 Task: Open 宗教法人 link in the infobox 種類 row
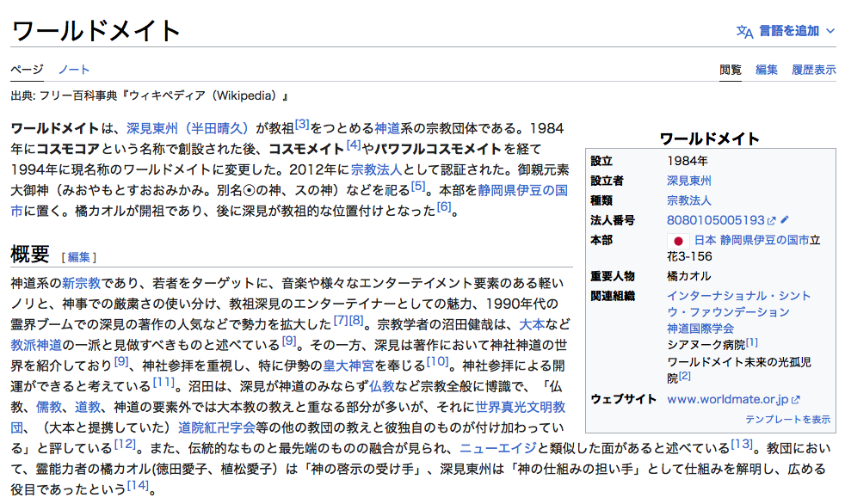[x=688, y=201]
